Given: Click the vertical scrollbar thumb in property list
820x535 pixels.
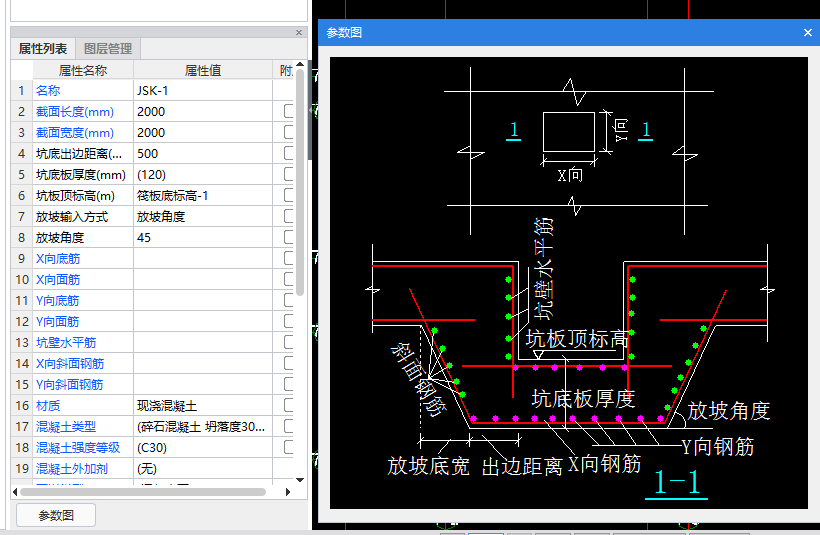Looking at the screenshot, I should [x=300, y=182].
